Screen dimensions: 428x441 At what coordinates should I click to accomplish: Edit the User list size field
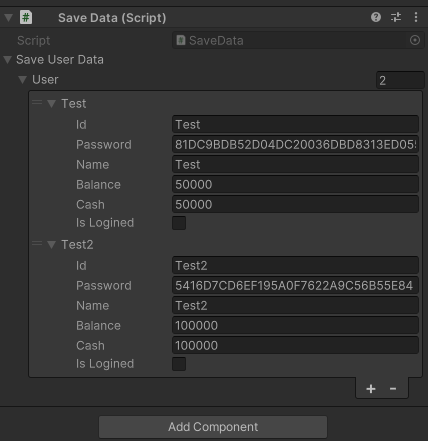(x=400, y=80)
